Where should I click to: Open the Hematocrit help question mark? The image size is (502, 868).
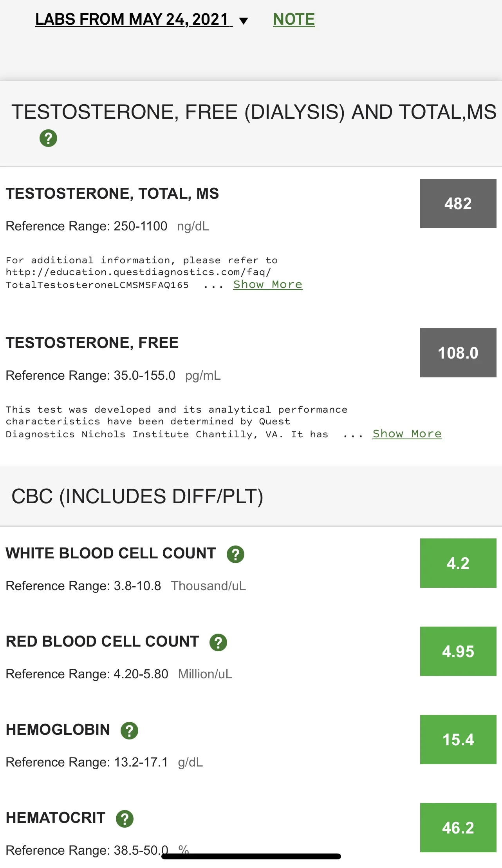(x=125, y=819)
